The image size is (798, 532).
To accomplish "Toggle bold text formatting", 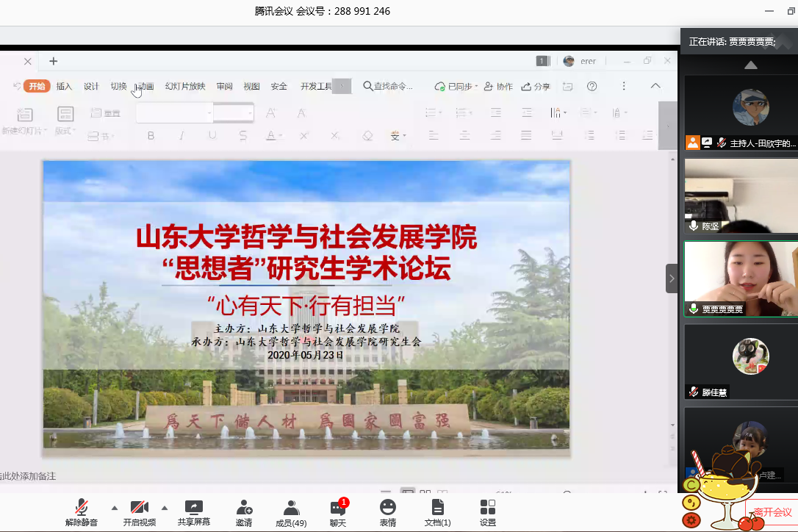I will tap(151, 135).
